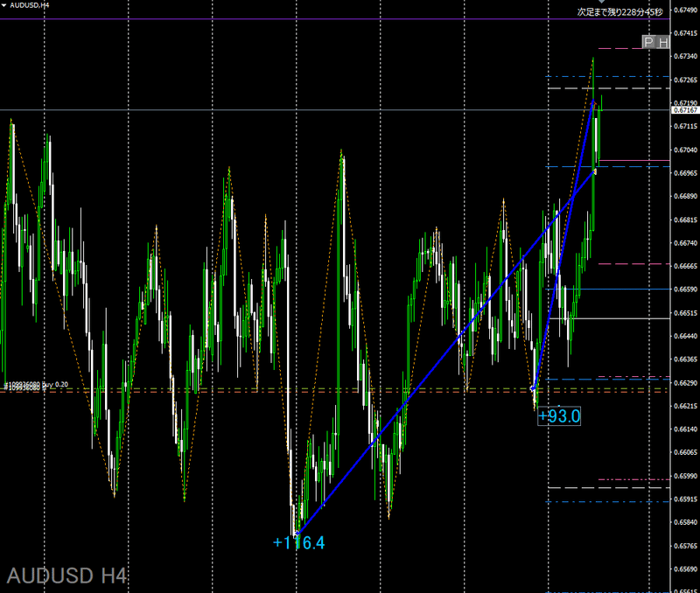Click the 0.65690 price scale value

[685, 569]
